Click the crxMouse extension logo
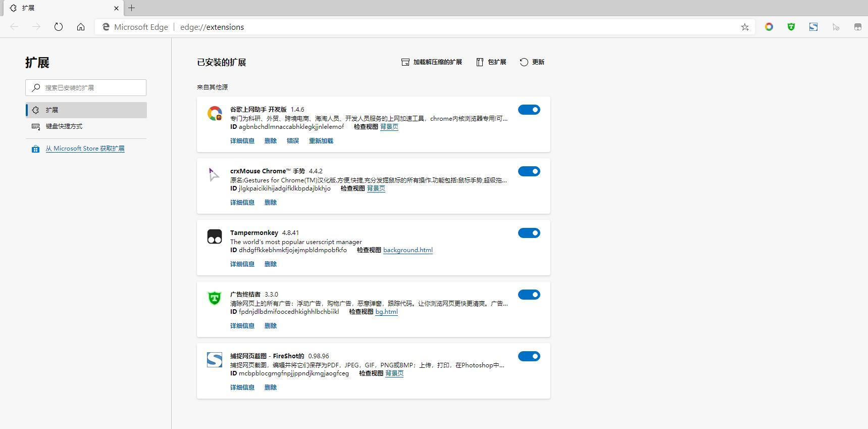This screenshot has height=429, width=868. click(215, 175)
